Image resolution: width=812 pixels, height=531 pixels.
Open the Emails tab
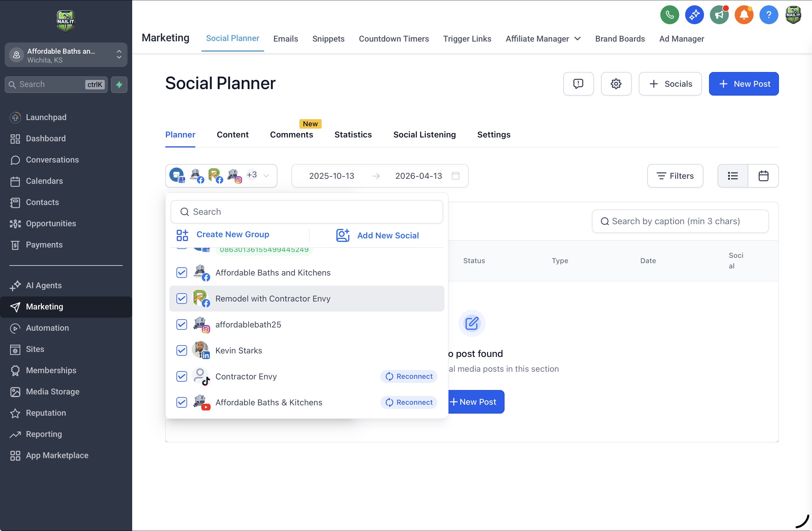click(x=286, y=39)
